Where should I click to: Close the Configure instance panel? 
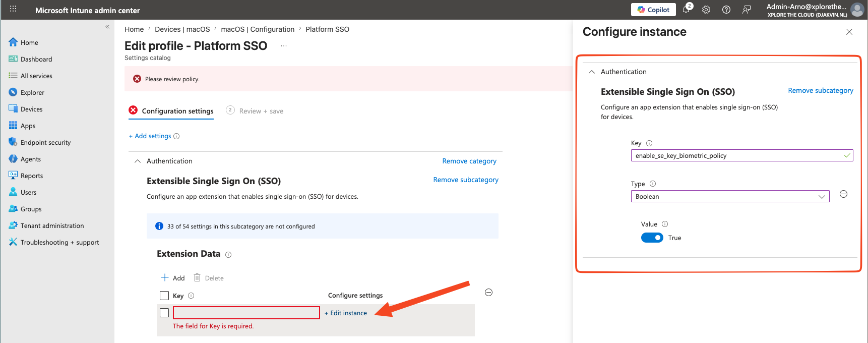pyautogui.click(x=849, y=32)
